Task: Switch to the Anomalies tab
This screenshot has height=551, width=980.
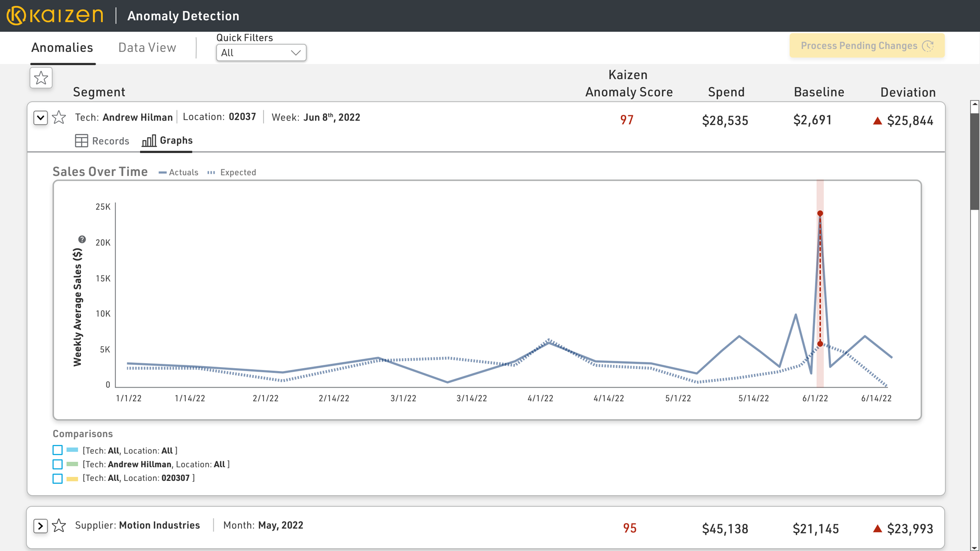Action: point(62,48)
